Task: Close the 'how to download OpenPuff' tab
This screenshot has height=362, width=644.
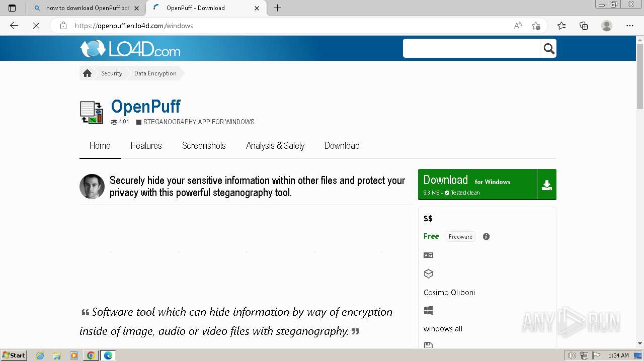Action: [x=136, y=8]
